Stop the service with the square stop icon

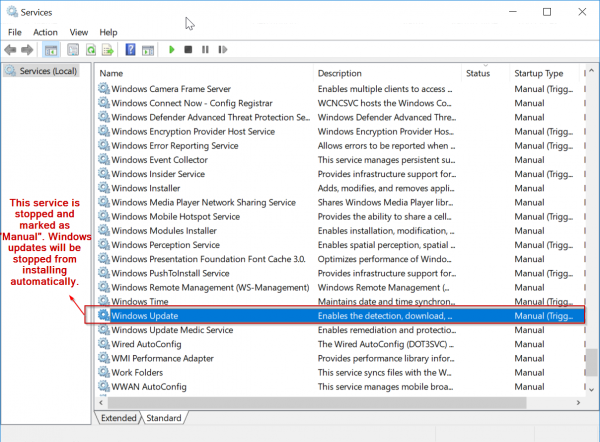coord(188,49)
